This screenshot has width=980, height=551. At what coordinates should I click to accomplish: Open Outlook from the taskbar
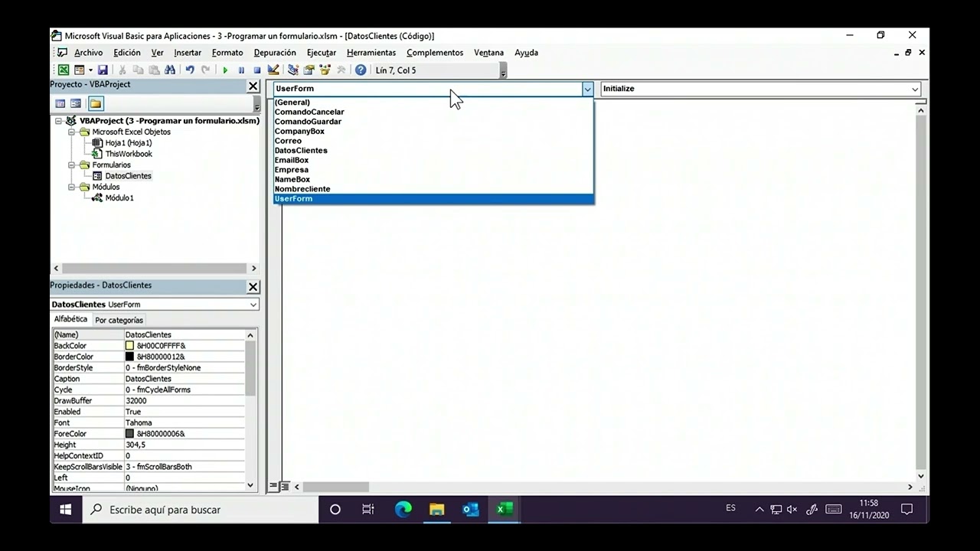[x=470, y=510]
